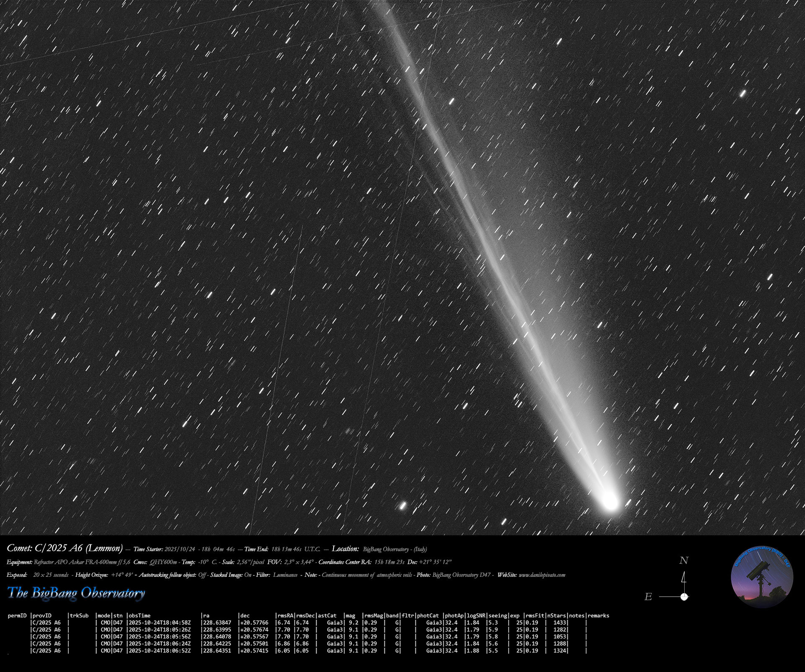
Task: Click the 'N' north direction label
Action: pyautogui.click(x=684, y=561)
